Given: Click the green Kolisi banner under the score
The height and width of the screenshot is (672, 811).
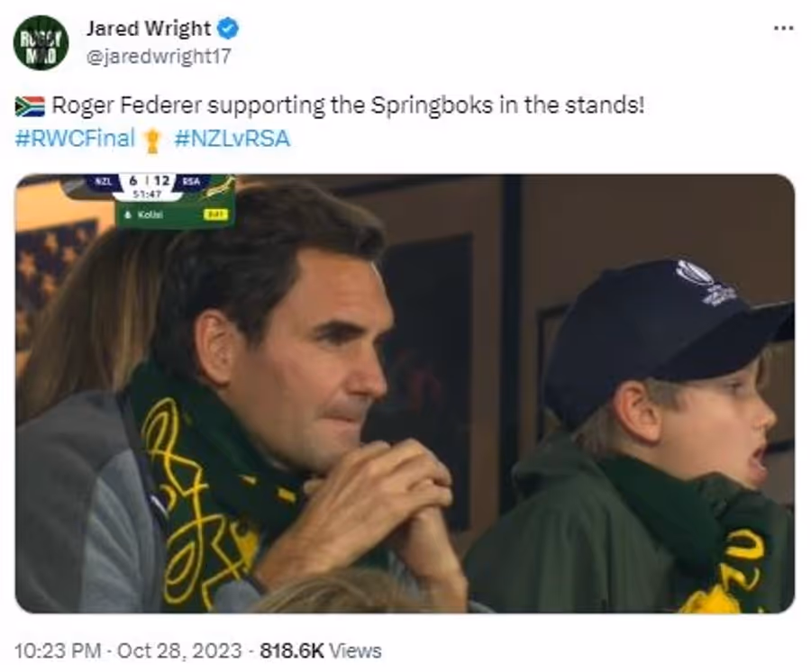Looking at the screenshot, I should click(x=176, y=214).
